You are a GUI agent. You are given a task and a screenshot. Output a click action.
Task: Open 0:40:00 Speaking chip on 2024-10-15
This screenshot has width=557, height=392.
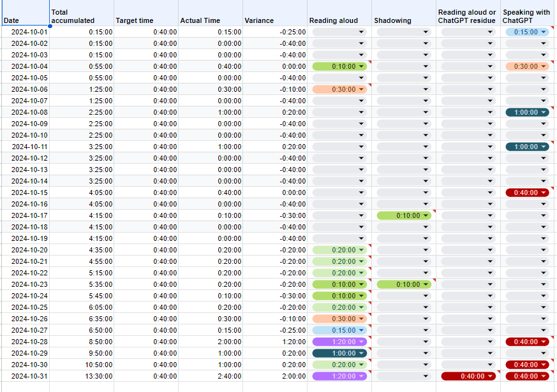pos(527,192)
